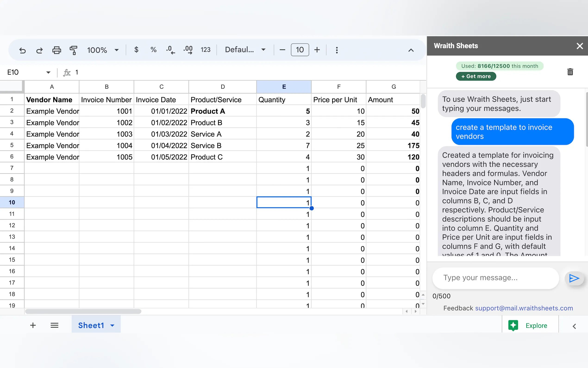The image size is (588, 368).
Task: Click the support email link
Action: [524, 308]
